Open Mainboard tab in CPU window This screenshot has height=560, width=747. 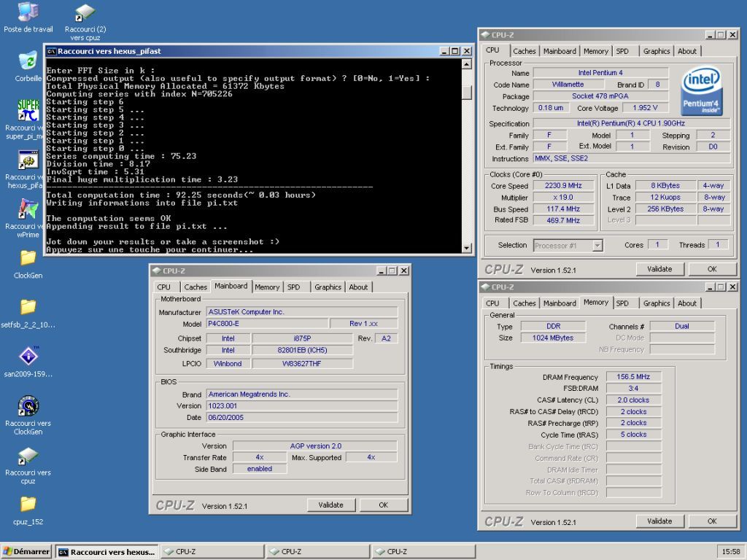pyautogui.click(x=560, y=51)
